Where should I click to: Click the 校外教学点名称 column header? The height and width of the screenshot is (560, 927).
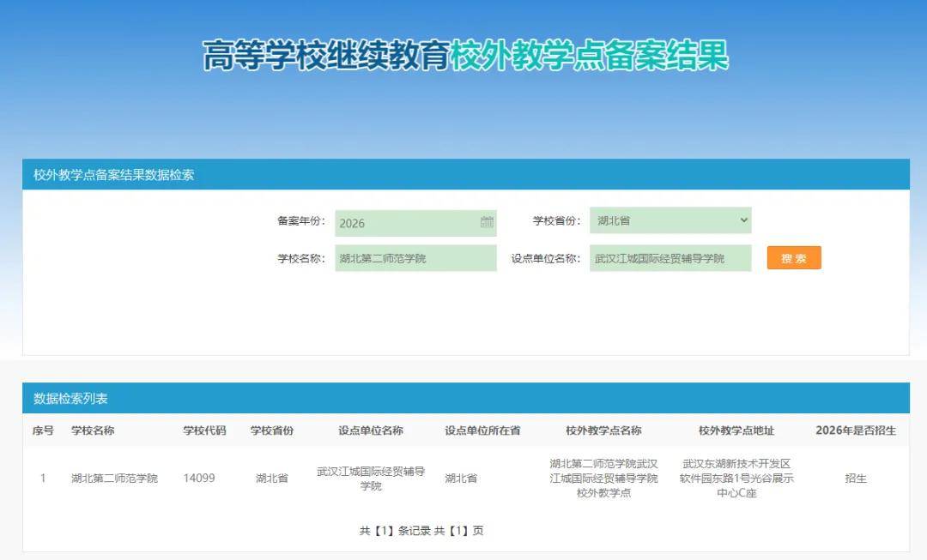coord(603,431)
